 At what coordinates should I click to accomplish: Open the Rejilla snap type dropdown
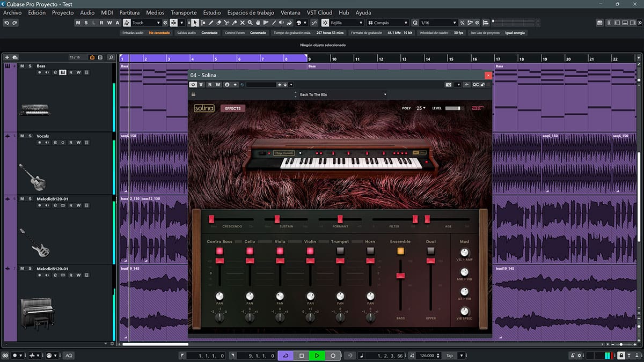click(x=347, y=23)
